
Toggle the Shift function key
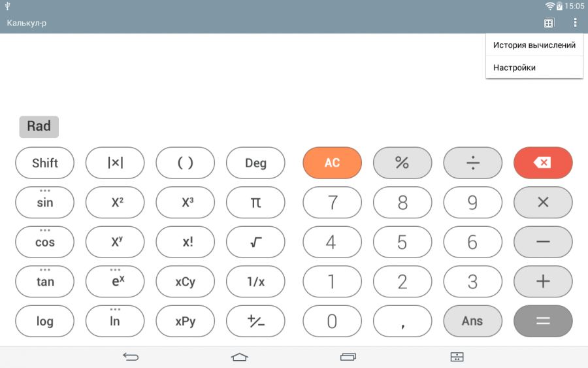[x=45, y=163]
